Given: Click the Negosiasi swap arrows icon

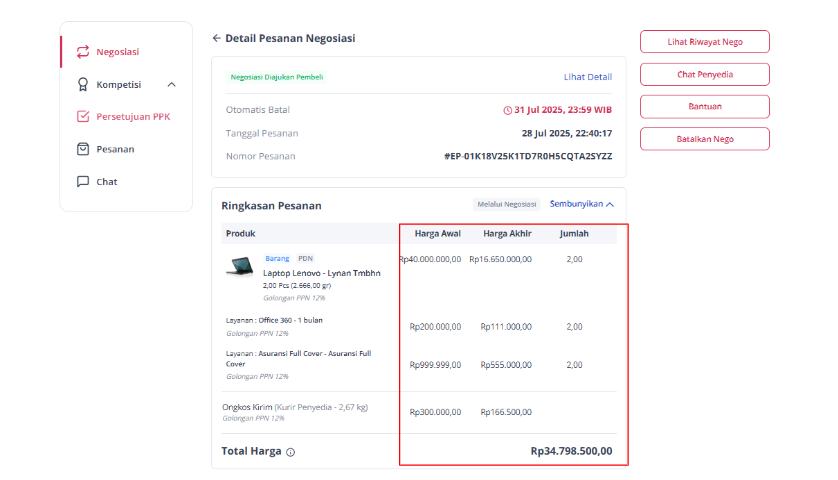Looking at the screenshot, I should click(83, 52).
